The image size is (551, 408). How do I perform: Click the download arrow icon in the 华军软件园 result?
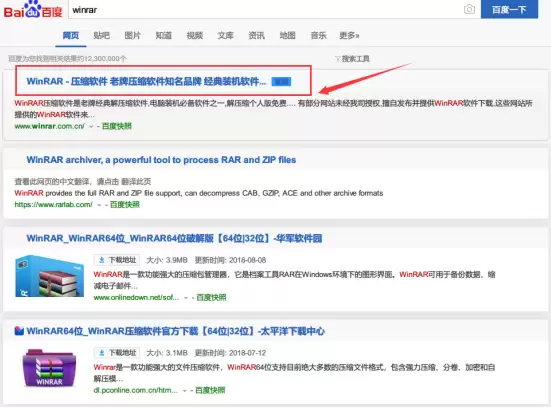click(x=102, y=260)
